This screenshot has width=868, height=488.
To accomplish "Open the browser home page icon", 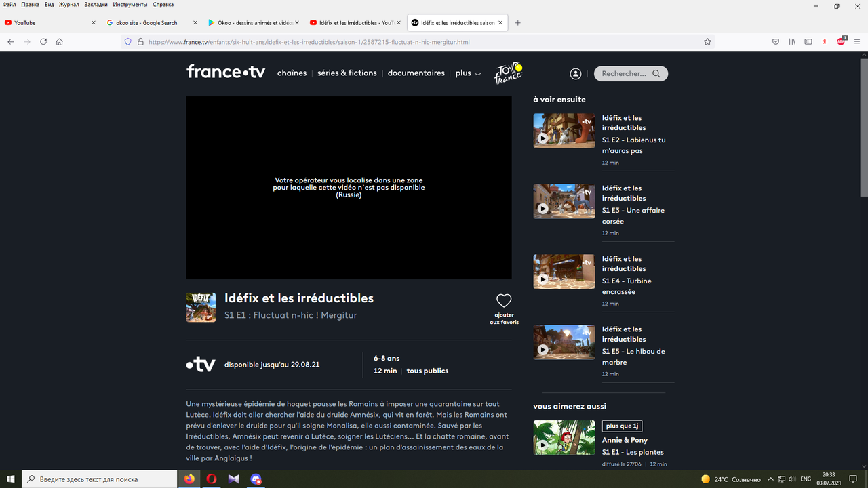I will click(x=60, y=41).
